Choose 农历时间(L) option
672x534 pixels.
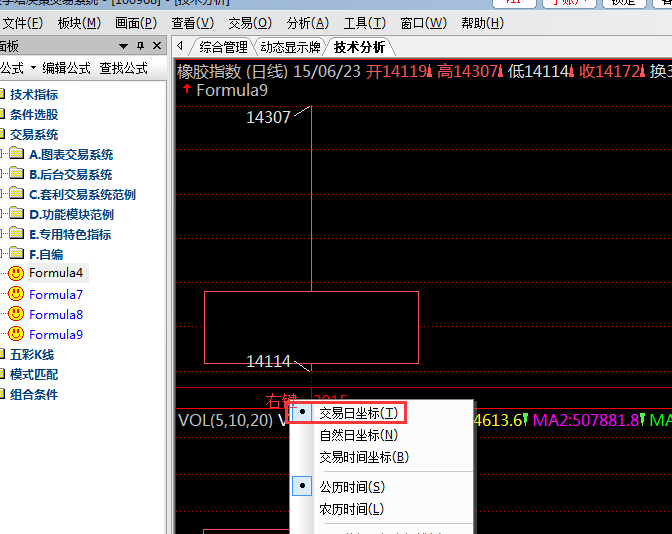[x=351, y=509]
